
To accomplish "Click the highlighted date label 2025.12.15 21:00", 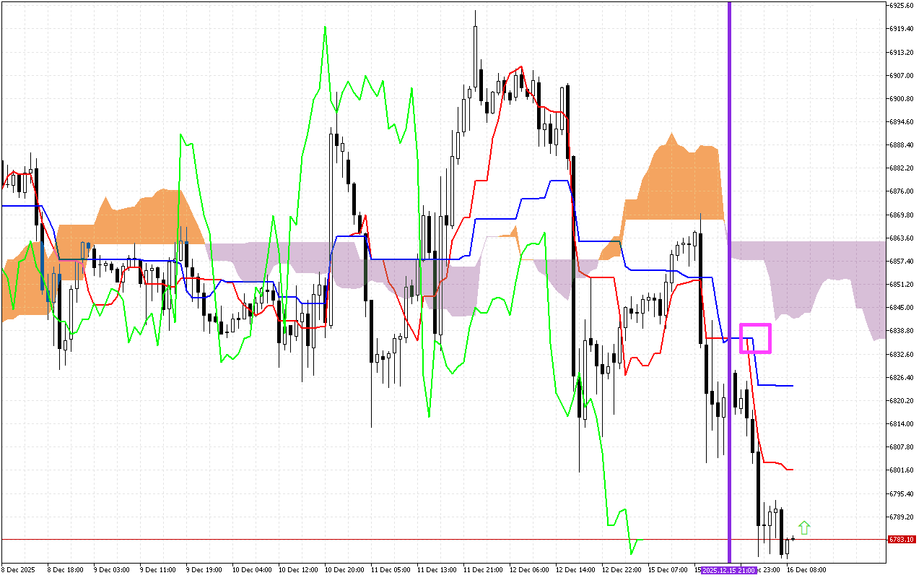I will pos(728,570).
